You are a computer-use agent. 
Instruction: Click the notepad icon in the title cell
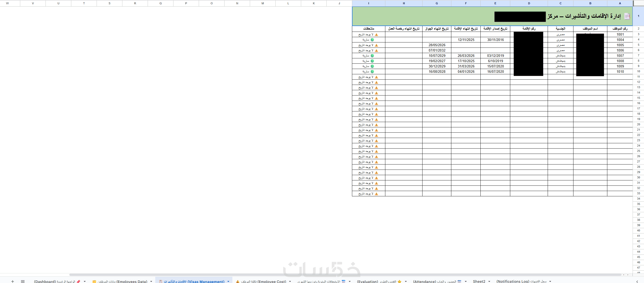tap(627, 16)
